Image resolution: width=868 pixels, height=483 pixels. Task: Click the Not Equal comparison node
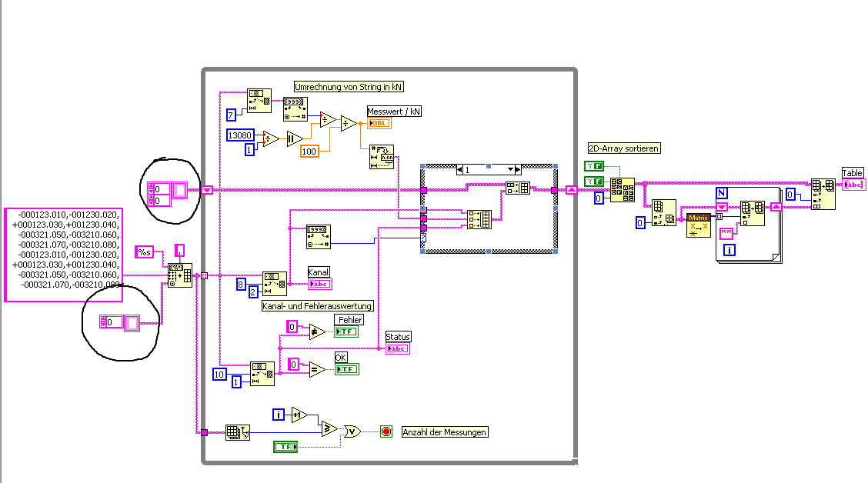click(316, 332)
